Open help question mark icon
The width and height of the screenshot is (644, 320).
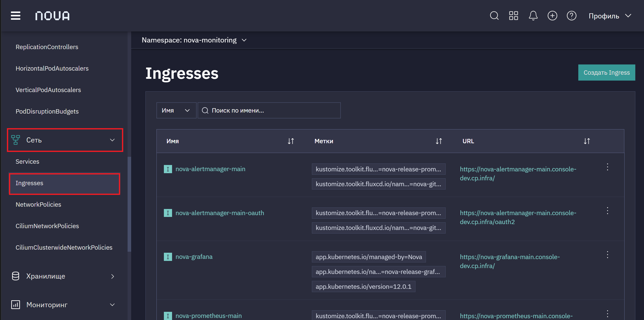(x=571, y=16)
